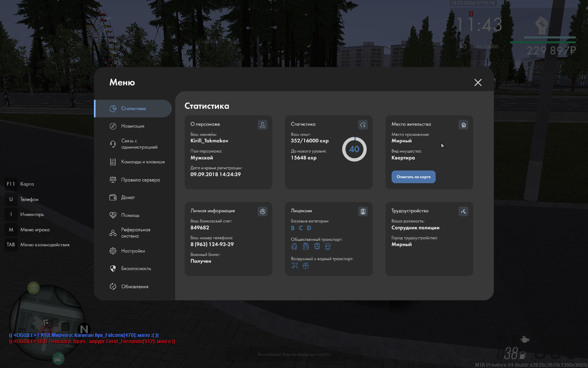
Task: Click the level 40 progress ring
Action: 354,149
